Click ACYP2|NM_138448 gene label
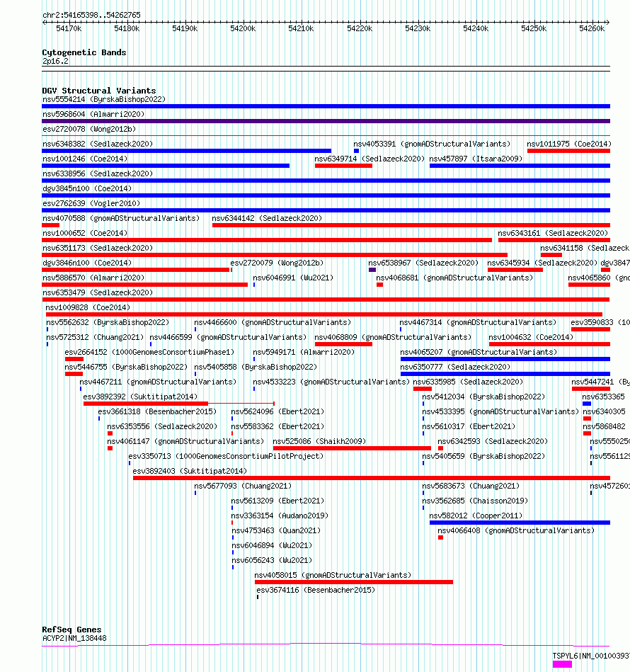Image resolution: width=630 pixels, height=672 pixels. [x=74, y=639]
